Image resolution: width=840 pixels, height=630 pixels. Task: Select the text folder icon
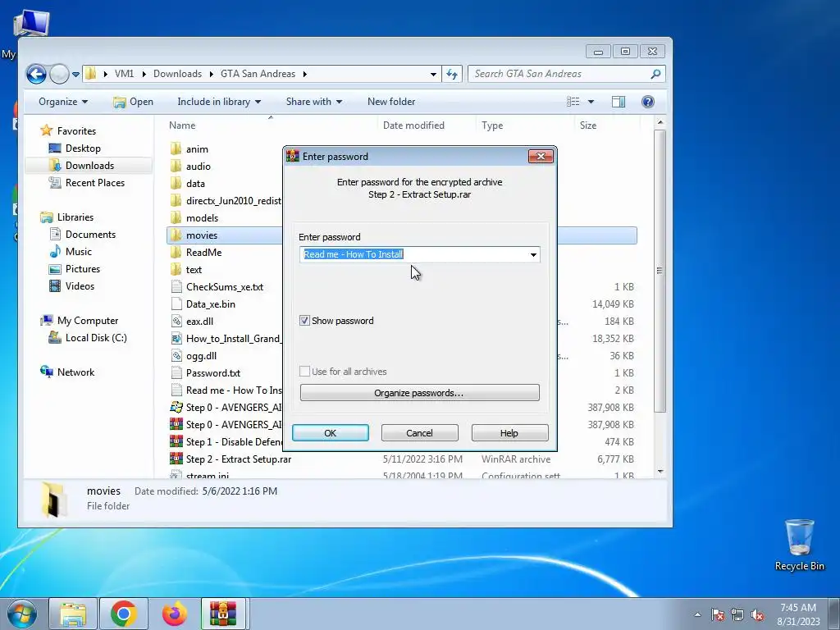(176, 269)
